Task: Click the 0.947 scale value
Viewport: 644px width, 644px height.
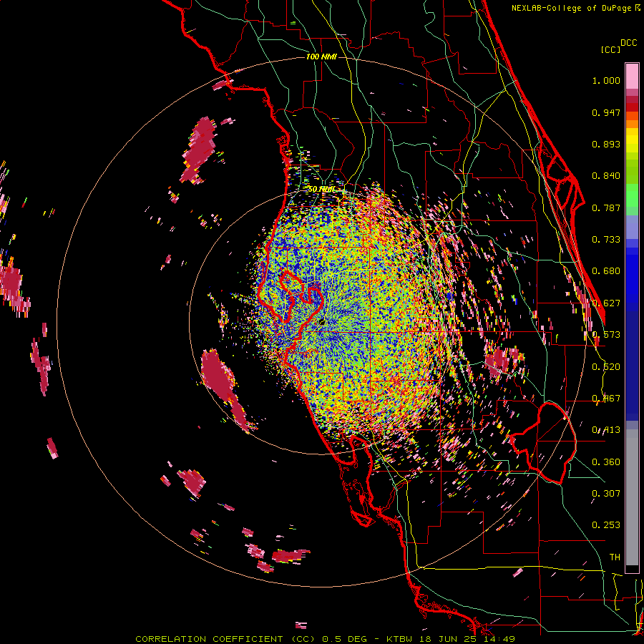Action: coord(606,112)
